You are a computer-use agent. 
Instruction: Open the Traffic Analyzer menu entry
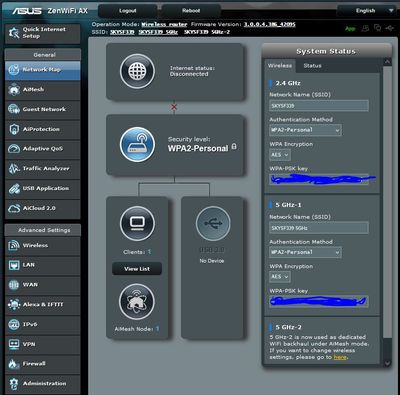[x=43, y=169]
